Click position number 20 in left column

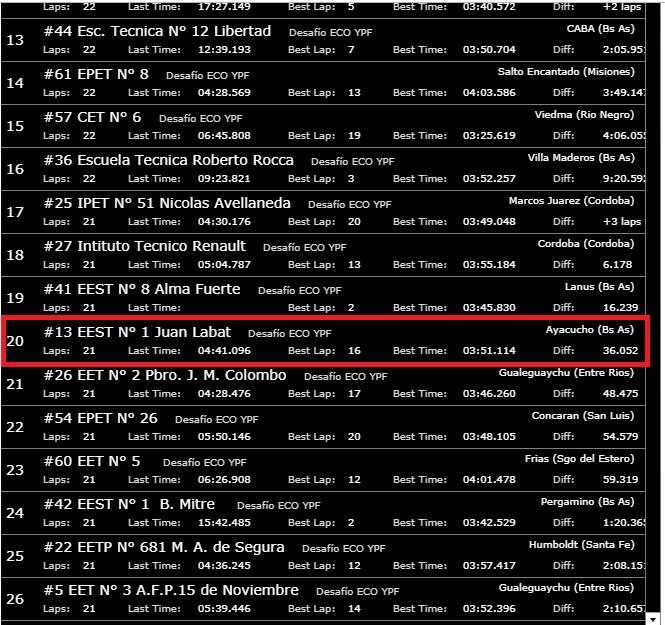pos(15,341)
